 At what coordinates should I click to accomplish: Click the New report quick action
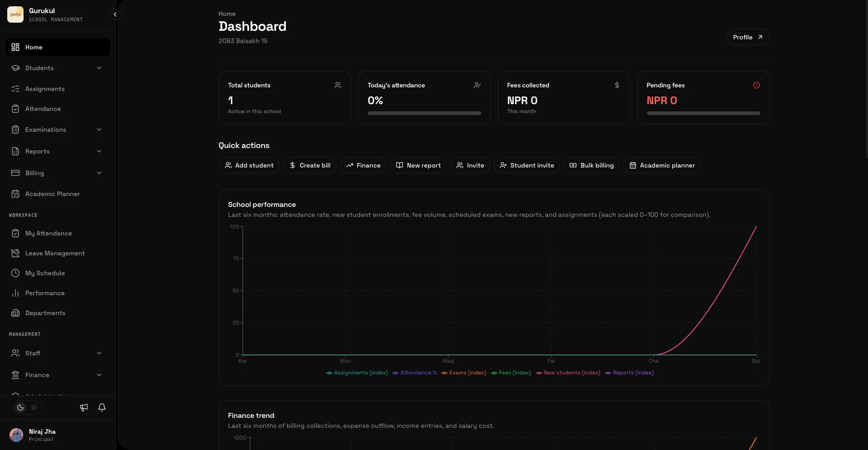418,165
